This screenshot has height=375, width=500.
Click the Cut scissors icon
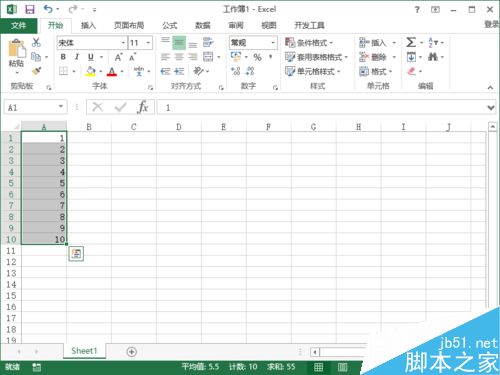(x=36, y=42)
